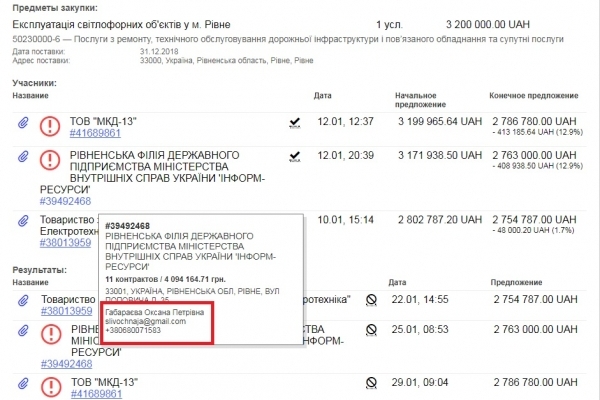
Task: Click the paperclip icon beside first ТОВ "МКД-13" participant
Action: [22, 125]
